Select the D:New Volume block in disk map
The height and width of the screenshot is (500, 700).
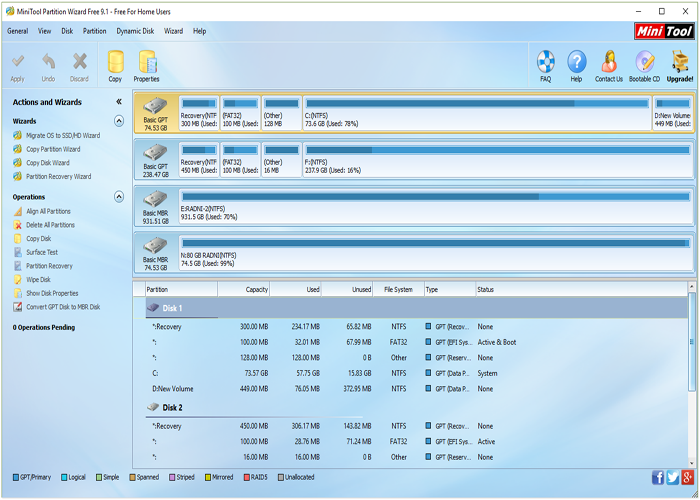672,113
